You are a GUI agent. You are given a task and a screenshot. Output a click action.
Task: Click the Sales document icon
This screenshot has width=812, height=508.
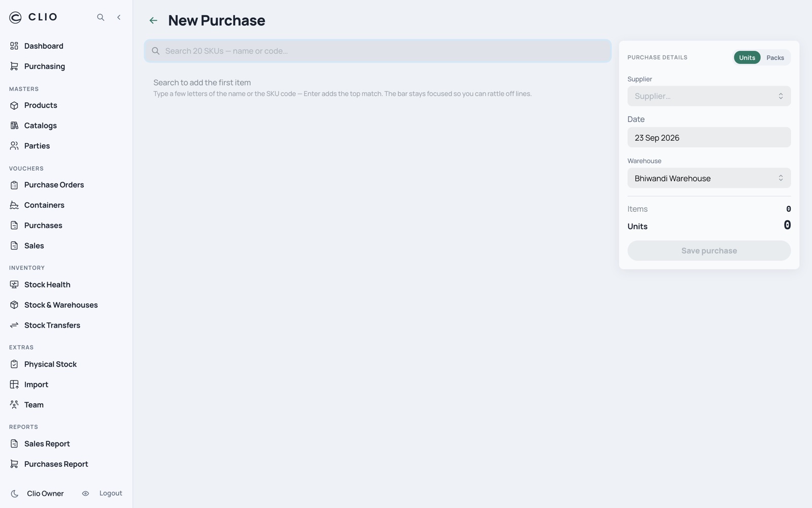tap(14, 246)
